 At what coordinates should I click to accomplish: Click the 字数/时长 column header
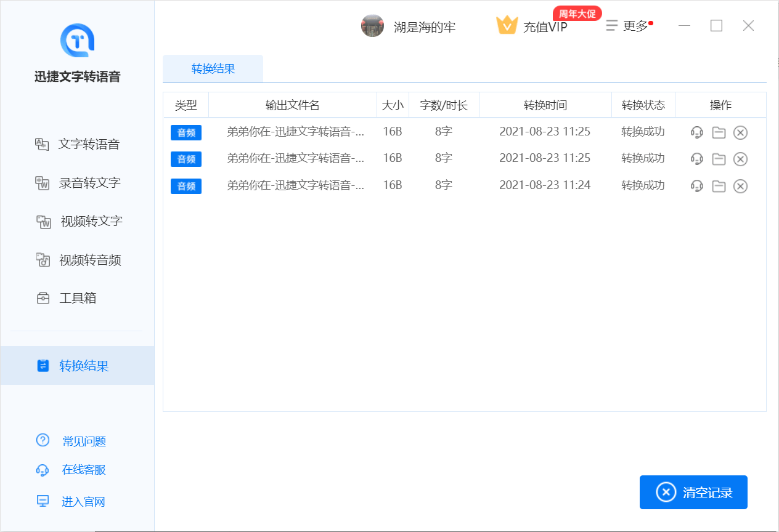coord(444,105)
